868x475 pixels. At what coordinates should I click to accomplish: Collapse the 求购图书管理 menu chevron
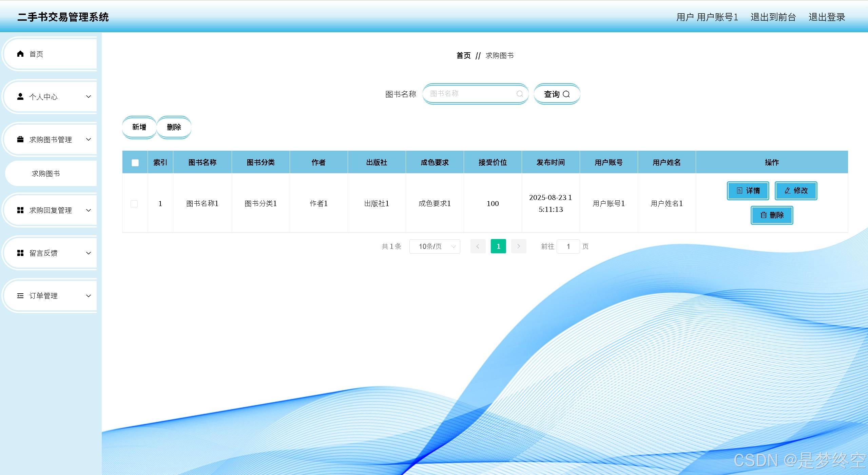point(89,140)
